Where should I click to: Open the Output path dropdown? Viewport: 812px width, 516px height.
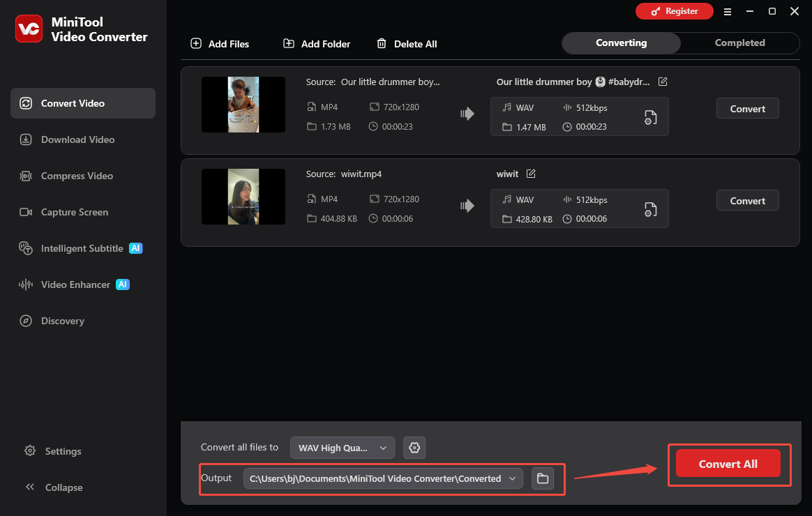click(383, 478)
